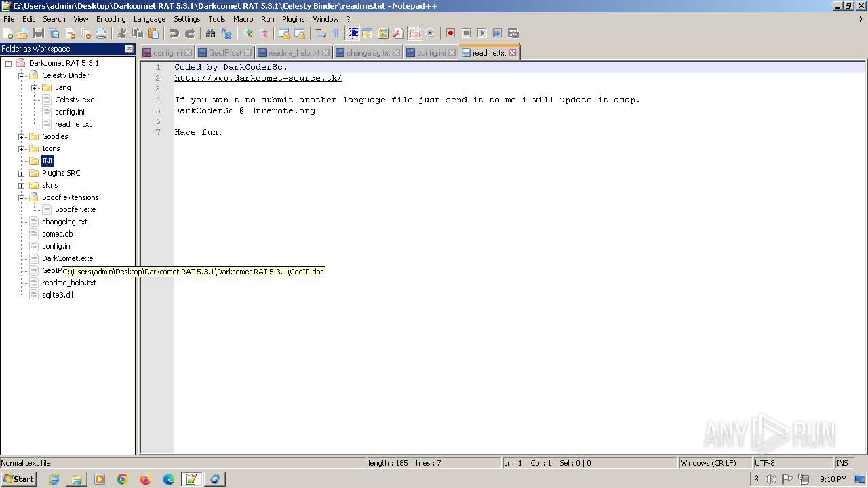Collapse the Spoof extensions folder
Viewport: 868px width, 488px height.
(21, 197)
